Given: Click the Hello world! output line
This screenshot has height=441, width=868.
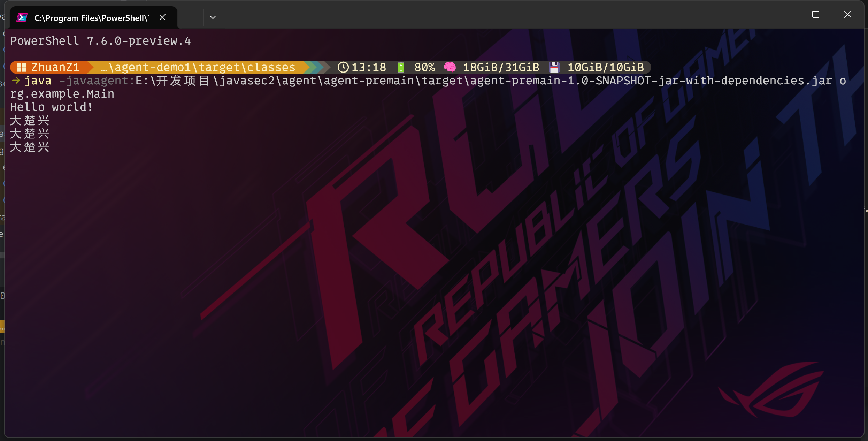Looking at the screenshot, I should click(x=52, y=107).
